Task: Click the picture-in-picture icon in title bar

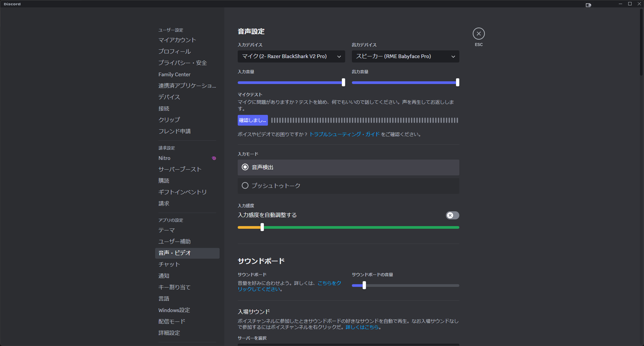Action: pyautogui.click(x=588, y=5)
